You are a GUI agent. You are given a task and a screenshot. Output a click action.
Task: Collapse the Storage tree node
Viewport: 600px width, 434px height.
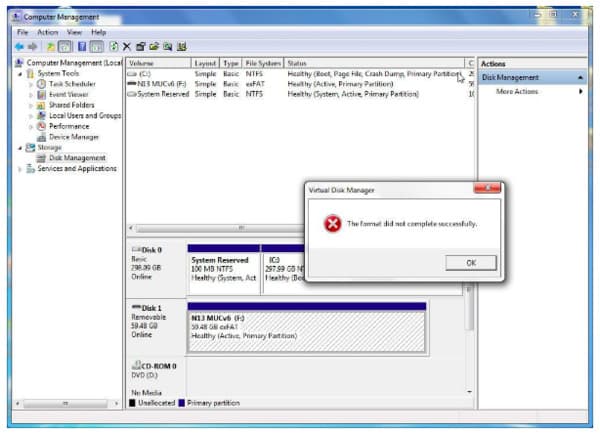click(x=20, y=148)
